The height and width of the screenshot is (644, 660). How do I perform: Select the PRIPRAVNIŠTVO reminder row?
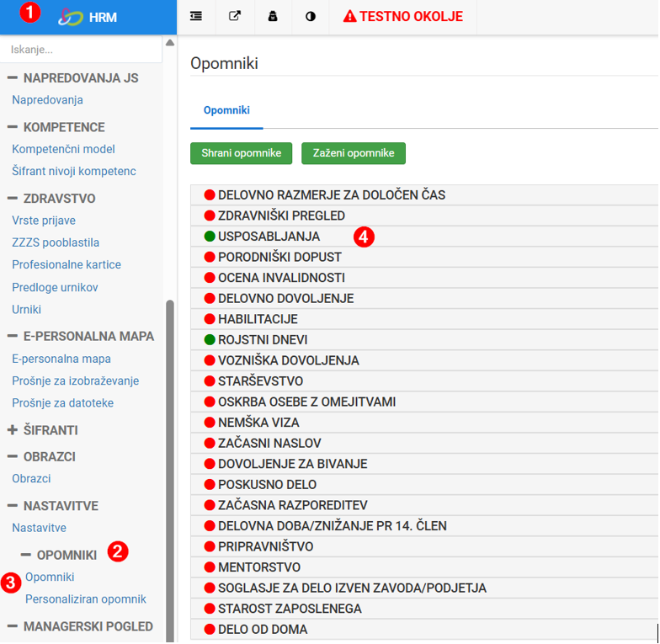coord(424,546)
